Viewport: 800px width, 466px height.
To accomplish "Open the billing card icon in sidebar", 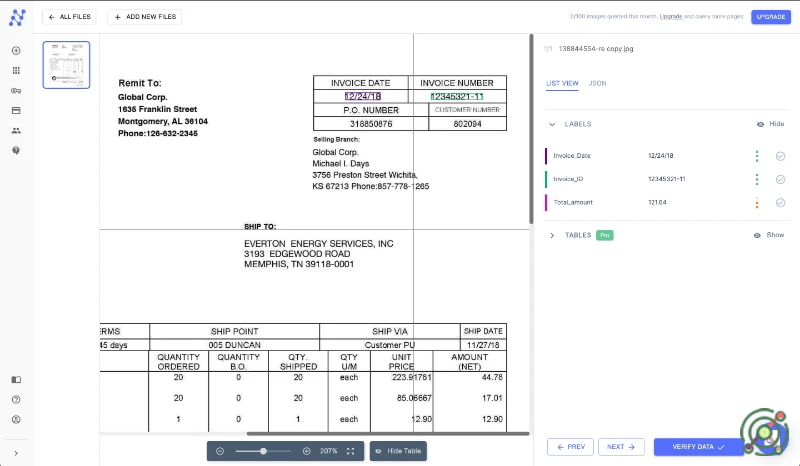I will 16,110.
